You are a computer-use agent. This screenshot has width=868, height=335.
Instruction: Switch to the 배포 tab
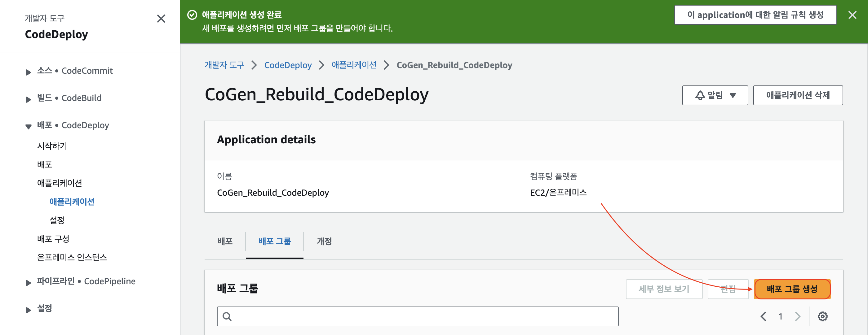225,241
